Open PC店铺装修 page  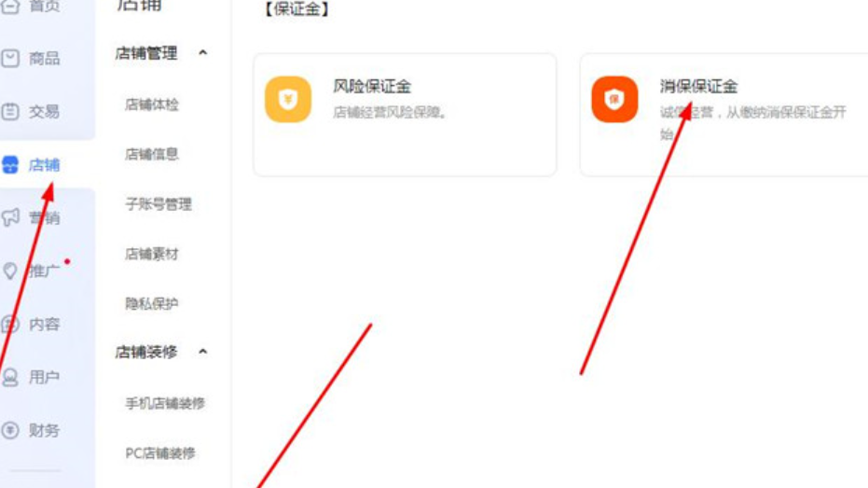click(160, 453)
